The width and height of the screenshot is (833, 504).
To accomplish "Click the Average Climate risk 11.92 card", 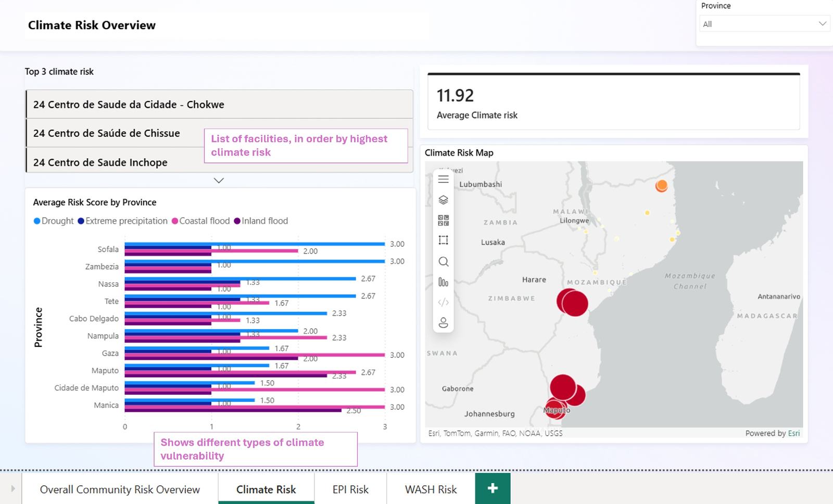I will click(x=614, y=102).
